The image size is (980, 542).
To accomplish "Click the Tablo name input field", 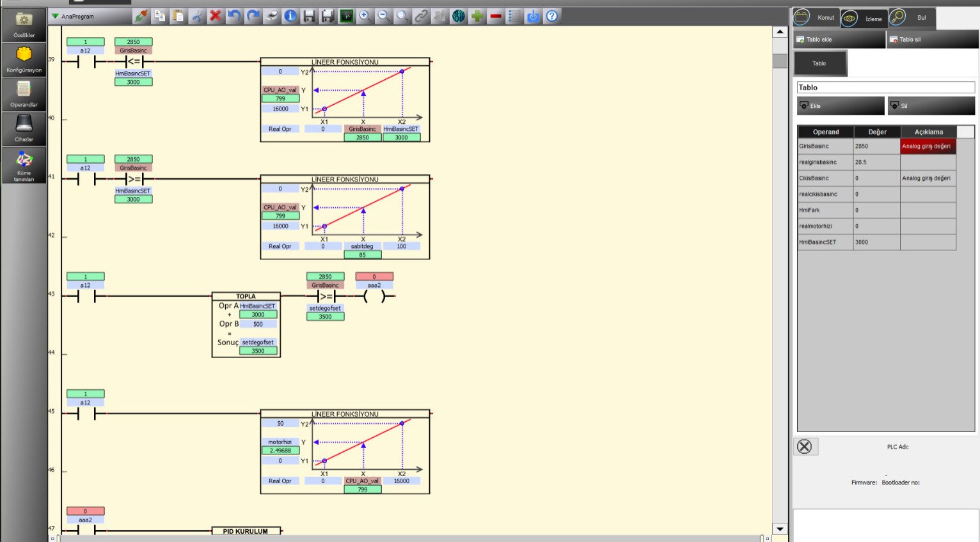I will pos(885,88).
